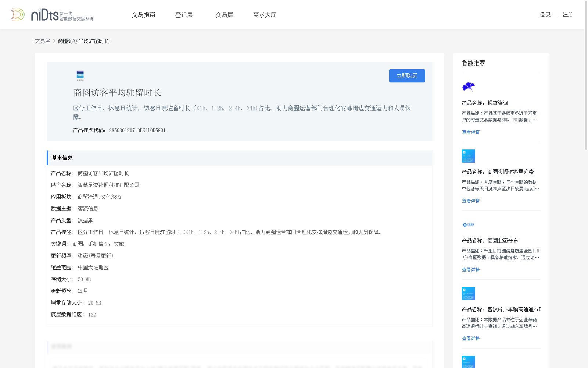The width and height of the screenshot is (588, 368).
Task: Click product name 商圈夜间访客量趋势
Action: click(x=510, y=172)
